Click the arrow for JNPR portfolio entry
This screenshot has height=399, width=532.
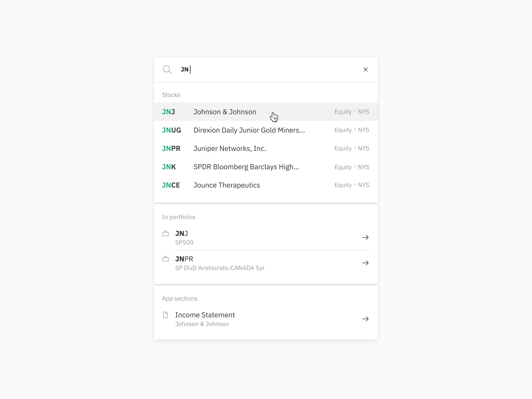click(365, 263)
